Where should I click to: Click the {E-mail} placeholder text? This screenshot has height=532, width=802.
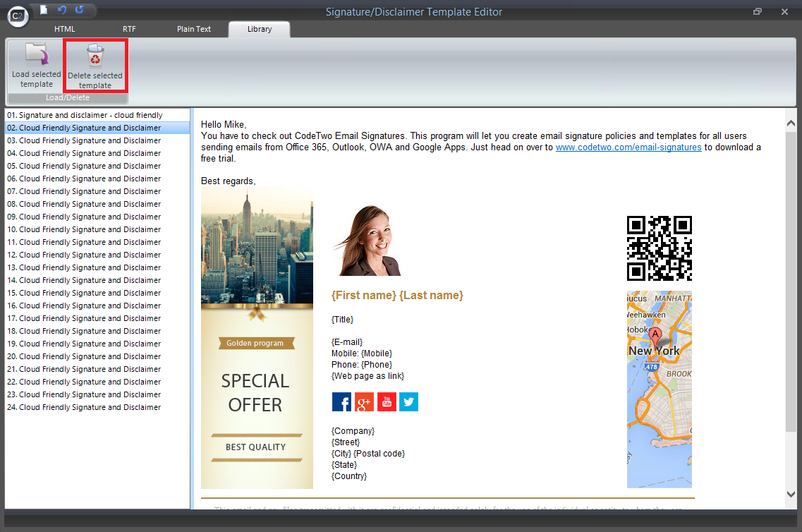point(347,342)
